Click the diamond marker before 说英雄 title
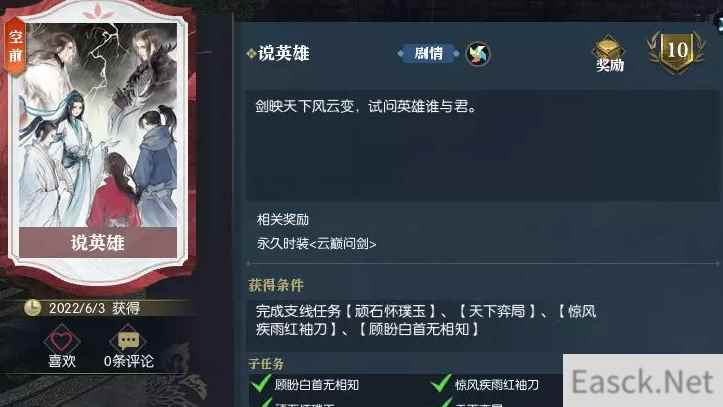This screenshot has height=407, width=723. [x=251, y=54]
